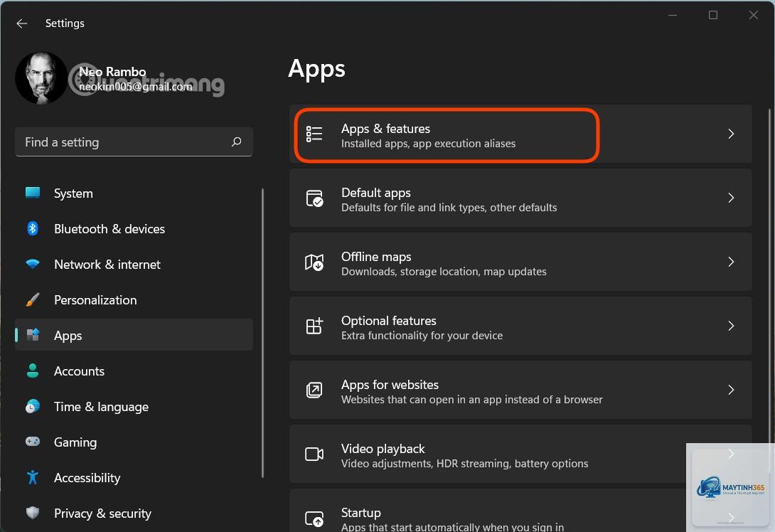Click the System monitor icon
Screen dimensions: 775x532
click(33, 193)
